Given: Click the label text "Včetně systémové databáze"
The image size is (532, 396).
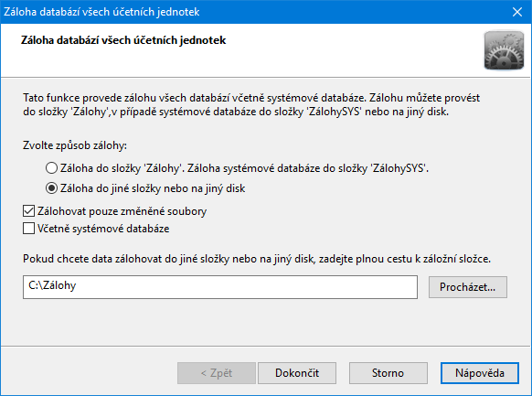Looking at the screenshot, I should coord(103,229).
